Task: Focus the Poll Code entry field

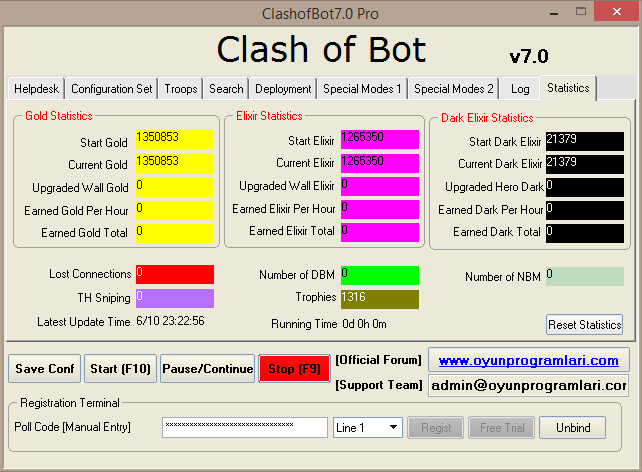Action: [x=245, y=428]
